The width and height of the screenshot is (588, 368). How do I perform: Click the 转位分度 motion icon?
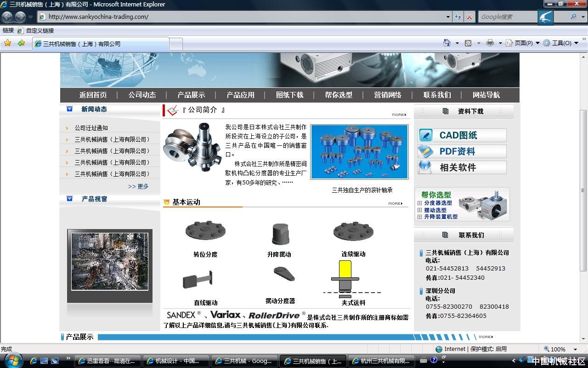[x=205, y=231]
